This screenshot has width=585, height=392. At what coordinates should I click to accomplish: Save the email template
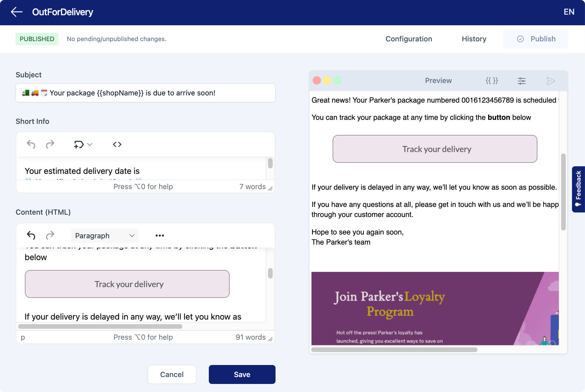(x=242, y=374)
